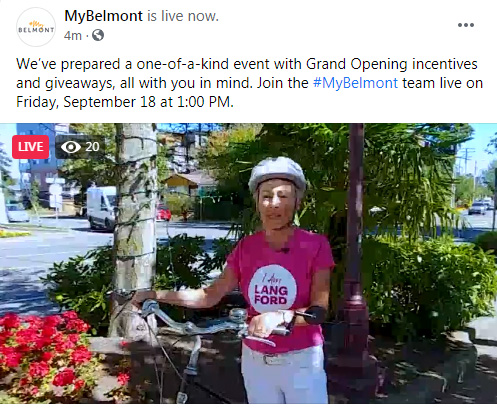
Task: Click the woman's face in live video
Action: click(x=277, y=205)
